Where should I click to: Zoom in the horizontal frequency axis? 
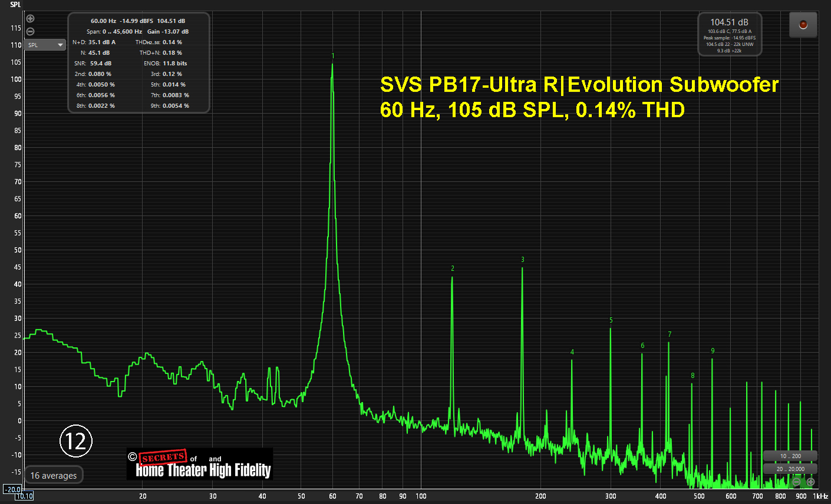[x=810, y=482]
